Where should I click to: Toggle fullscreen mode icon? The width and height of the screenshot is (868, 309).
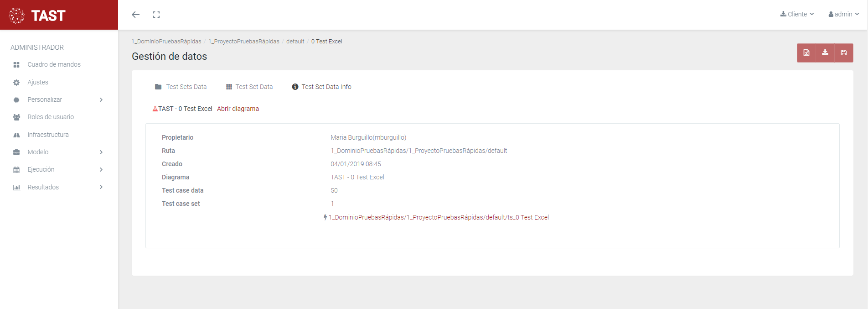pyautogui.click(x=156, y=15)
